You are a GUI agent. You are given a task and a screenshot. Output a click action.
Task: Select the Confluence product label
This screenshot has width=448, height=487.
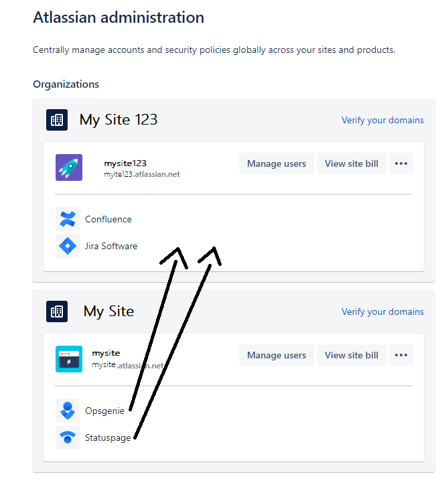(108, 219)
